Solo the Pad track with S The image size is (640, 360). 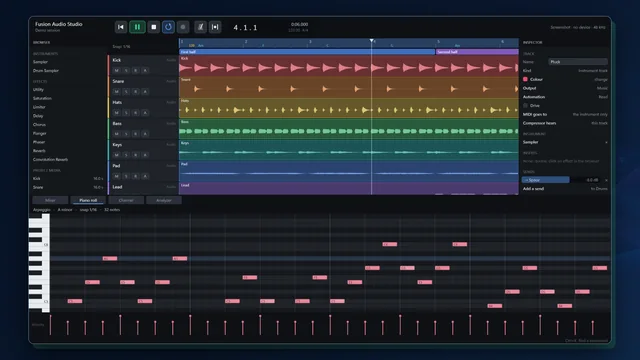click(126, 176)
